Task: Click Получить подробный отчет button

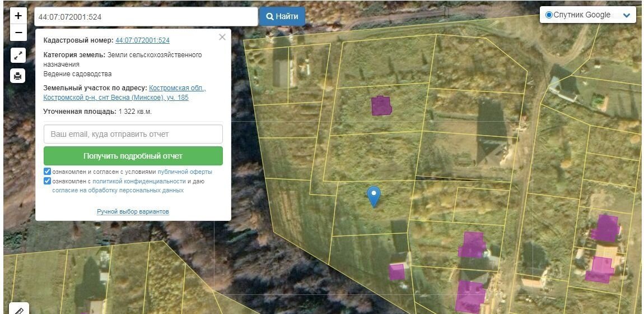Action: point(133,156)
